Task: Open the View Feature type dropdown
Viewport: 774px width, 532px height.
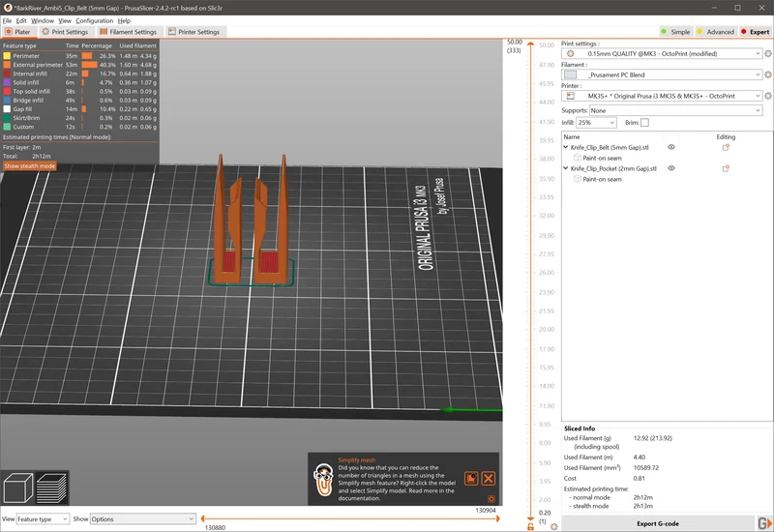Action: (43, 519)
